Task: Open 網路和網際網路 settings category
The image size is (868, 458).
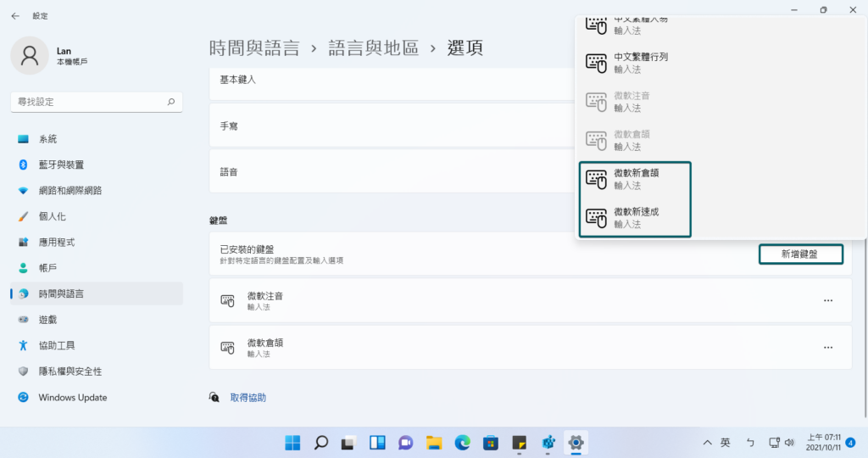Action: [97, 191]
